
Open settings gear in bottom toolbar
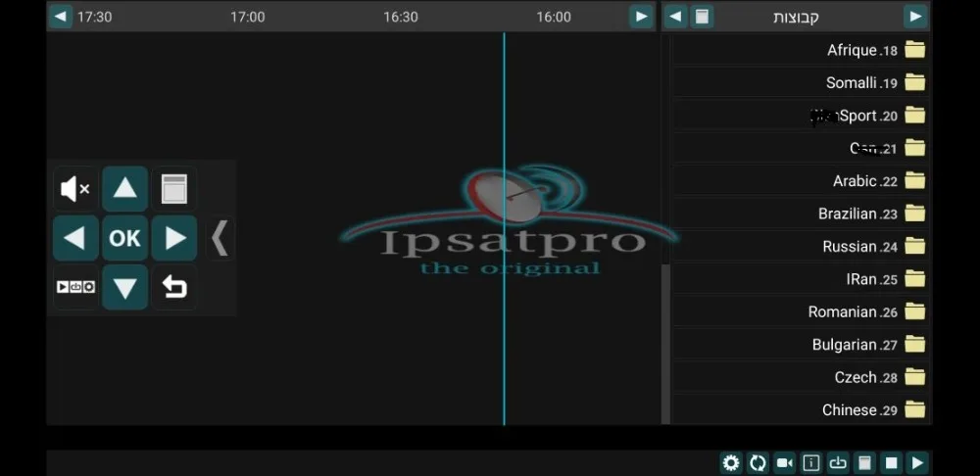pyautogui.click(x=731, y=463)
